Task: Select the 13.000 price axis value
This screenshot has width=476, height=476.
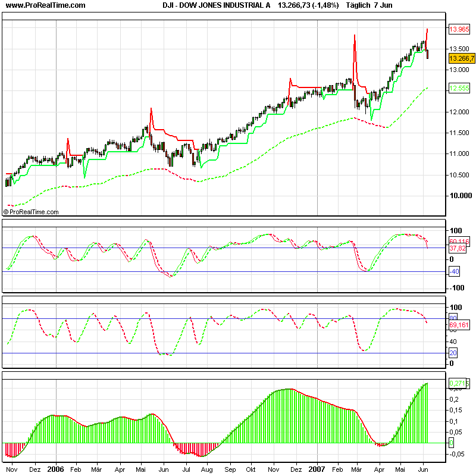Action: (x=459, y=70)
